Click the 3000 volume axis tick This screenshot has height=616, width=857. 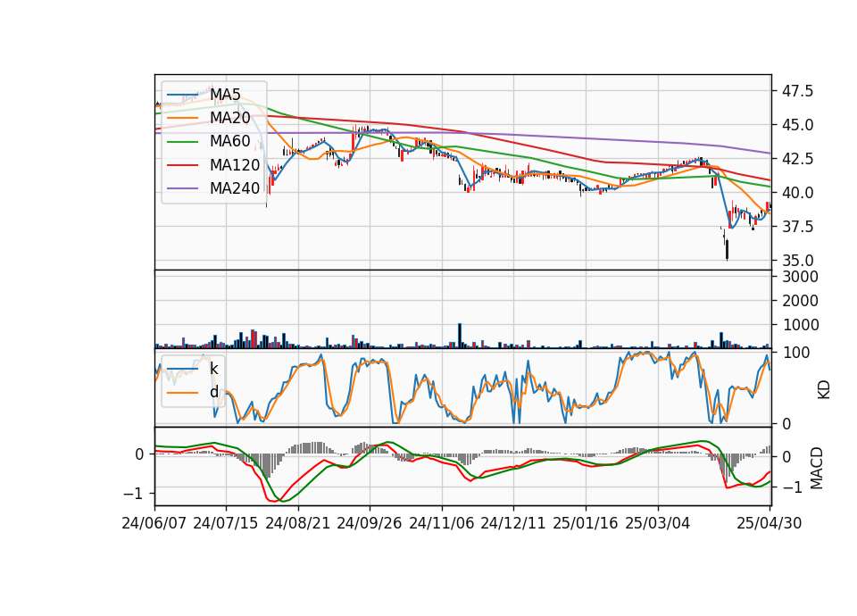coord(800,277)
